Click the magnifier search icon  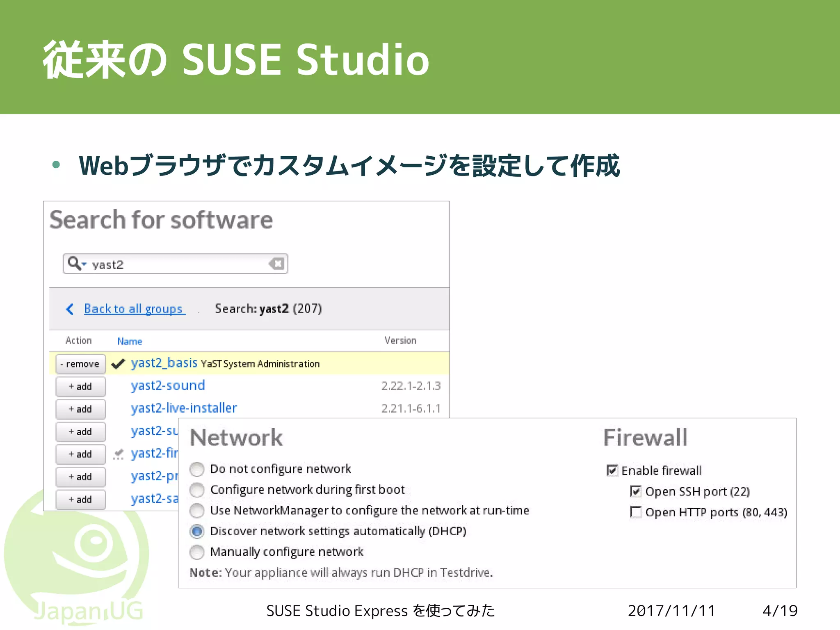pyautogui.click(x=74, y=263)
